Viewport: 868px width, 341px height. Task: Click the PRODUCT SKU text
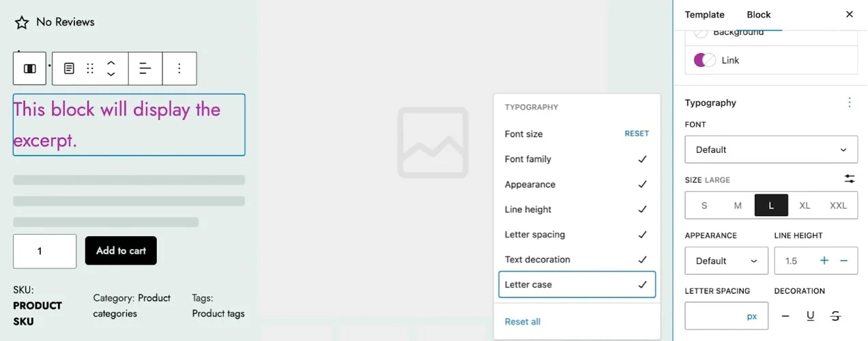point(38,313)
